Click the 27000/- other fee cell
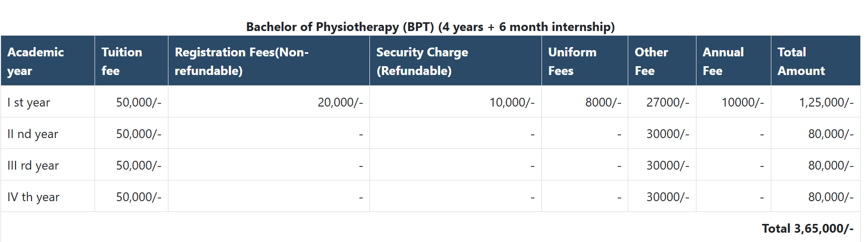 pyautogui.click(x=668, y=102)
